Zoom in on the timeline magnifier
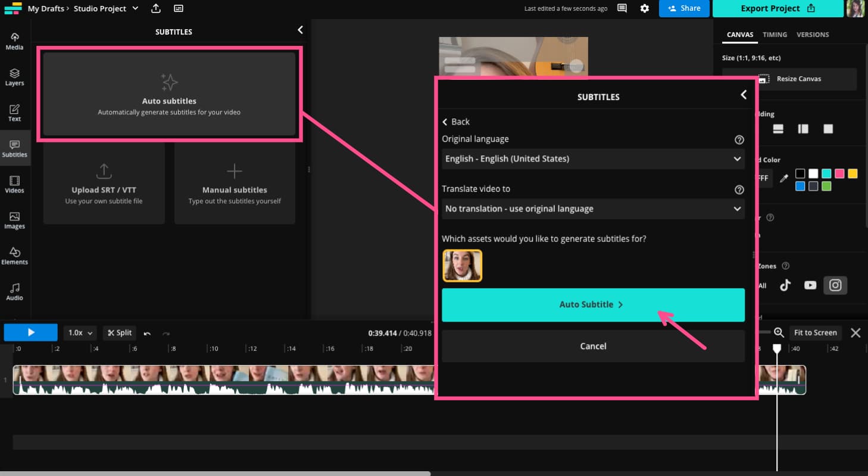This screenshot has height=476, width=868. (x=779, y=332)
